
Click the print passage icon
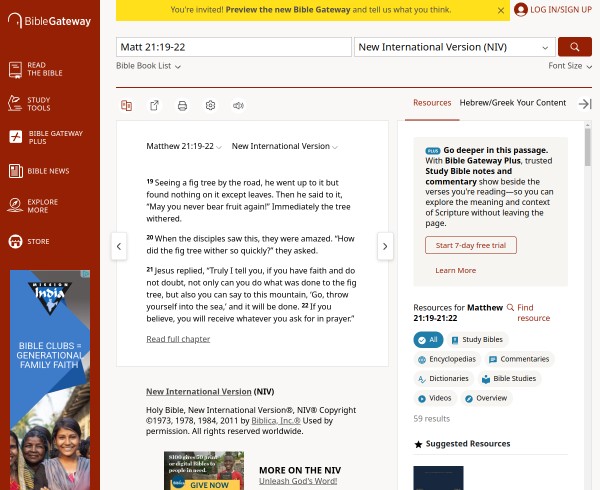tap(182, 106)
